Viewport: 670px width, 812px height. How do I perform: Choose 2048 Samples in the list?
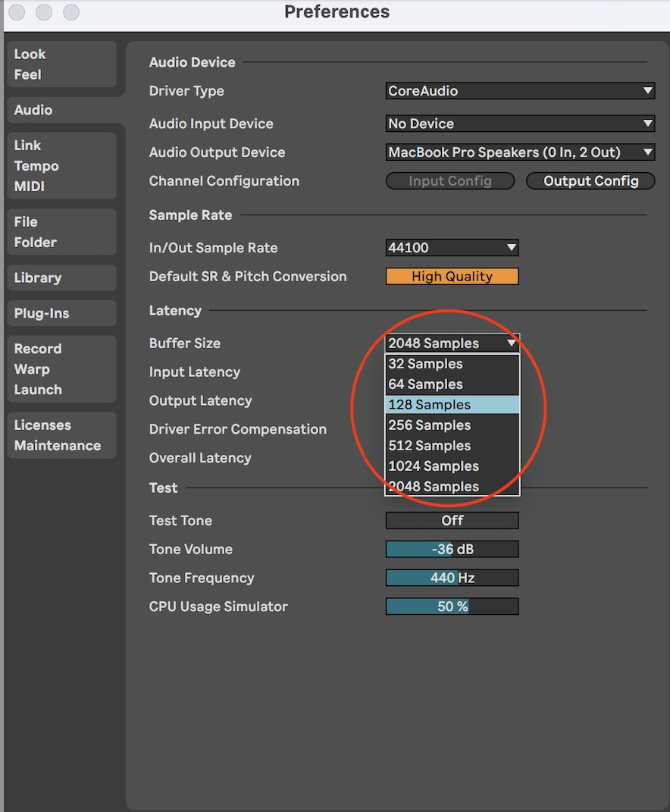pos(452,486)
